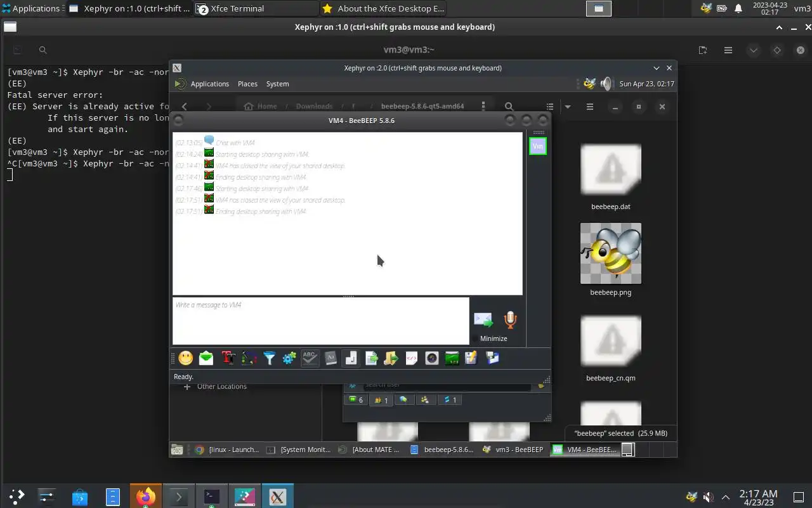
Task: Search icon in outer terminal header
Action: pyautogui.click(x=43, y=50)
